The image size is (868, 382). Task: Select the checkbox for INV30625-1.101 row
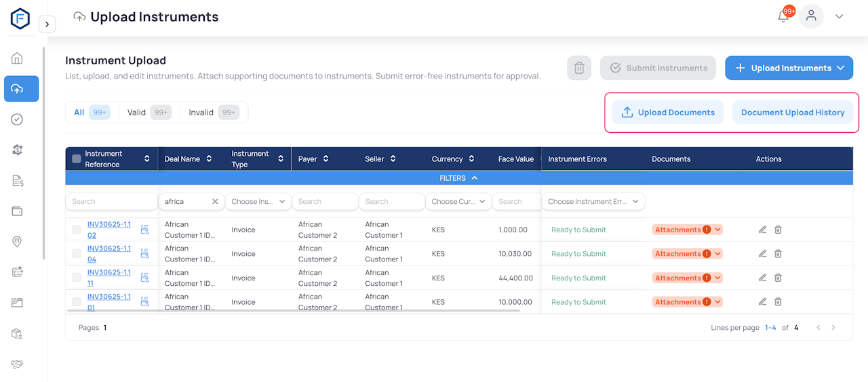click(x=77, y=302)
